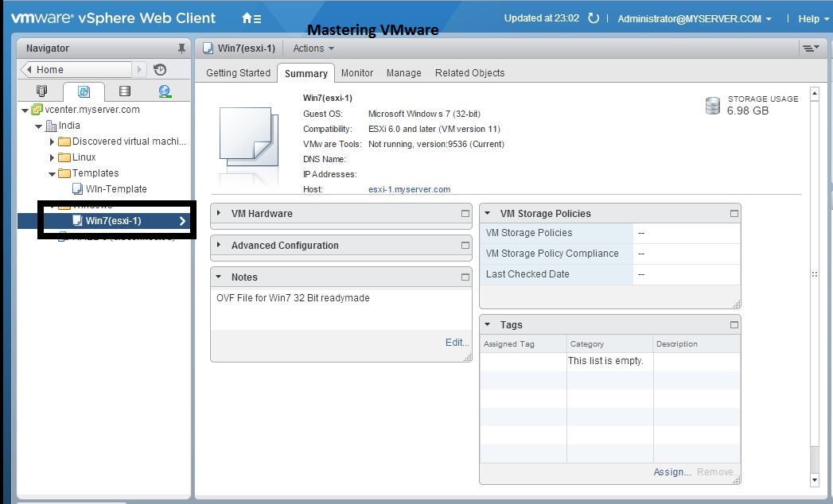The height and width of the screenshot is (504, 833).
Task: Click the 'OVF File for Win7 32 Bit readymade' note
Action: point(293,298)
